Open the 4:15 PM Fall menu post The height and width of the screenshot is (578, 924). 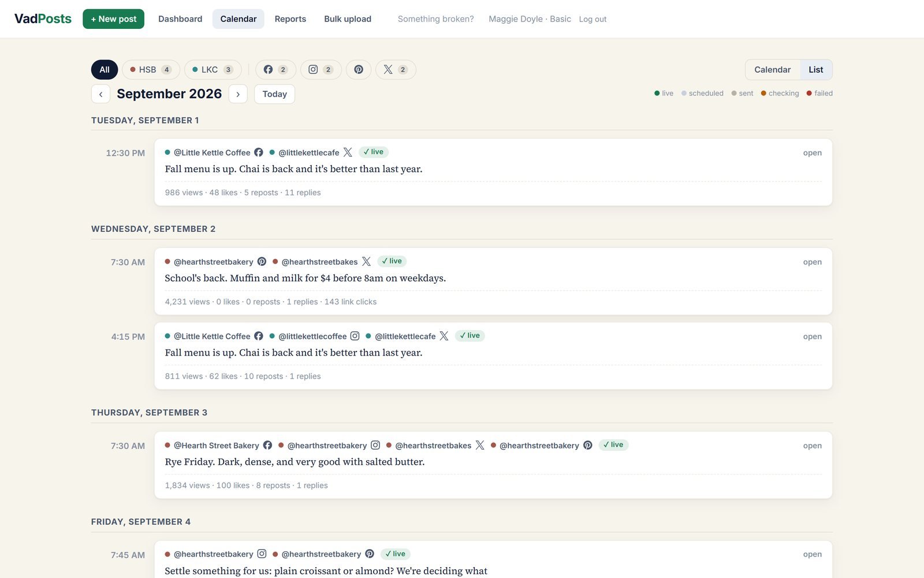[812, 337]
